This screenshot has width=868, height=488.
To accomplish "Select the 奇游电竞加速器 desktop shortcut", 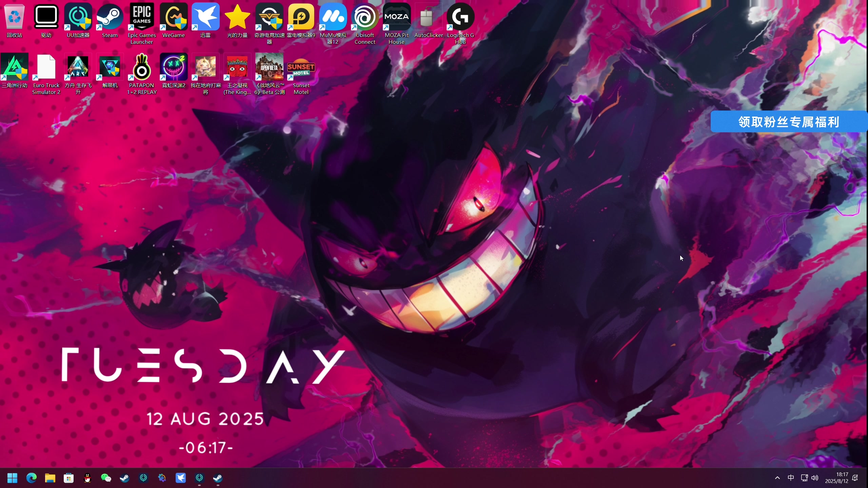I will [x=269, y=24].
